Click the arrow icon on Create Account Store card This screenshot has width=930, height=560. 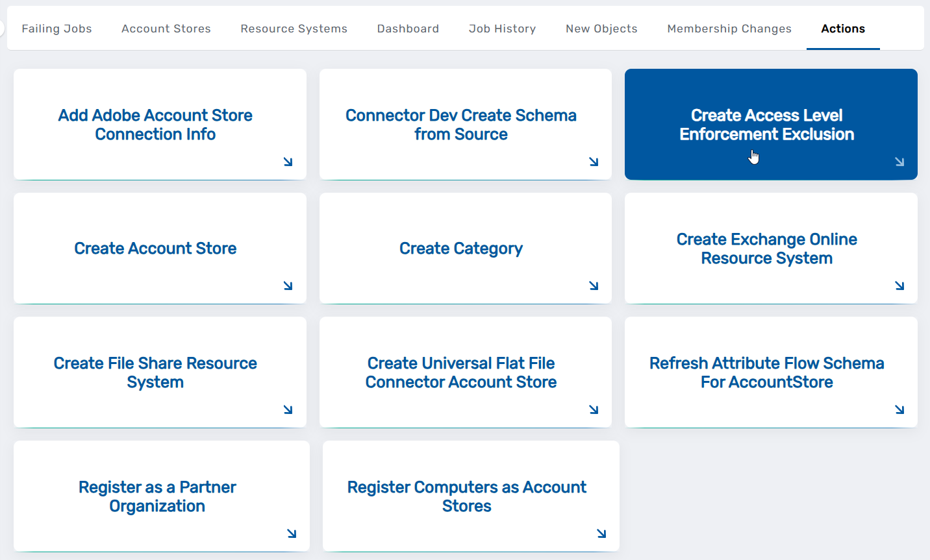click(x=288, y=286)
